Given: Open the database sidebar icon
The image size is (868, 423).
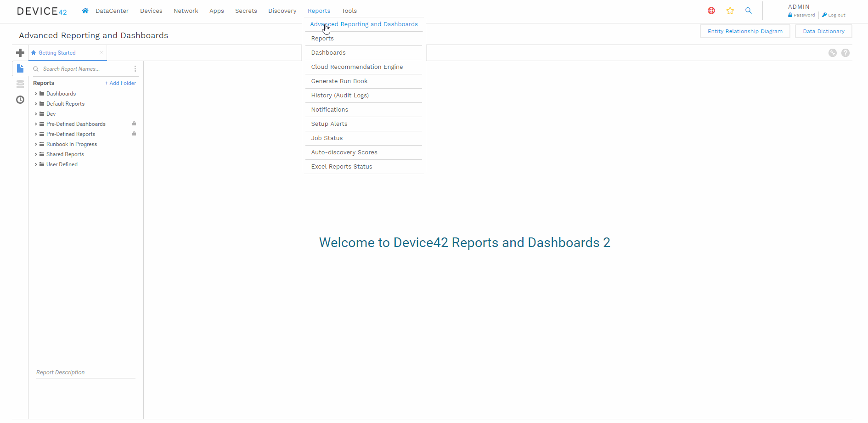Looking at the screenshot, I should tap(20, 84).
